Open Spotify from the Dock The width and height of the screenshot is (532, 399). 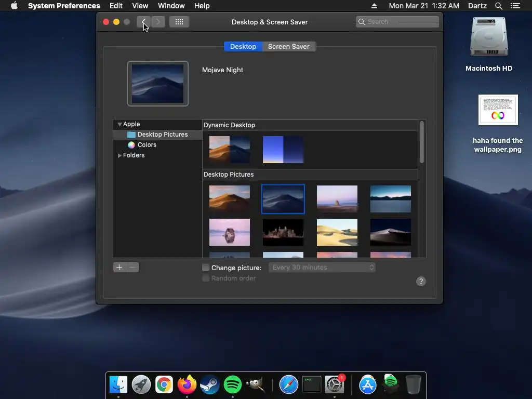coord(233,384)
